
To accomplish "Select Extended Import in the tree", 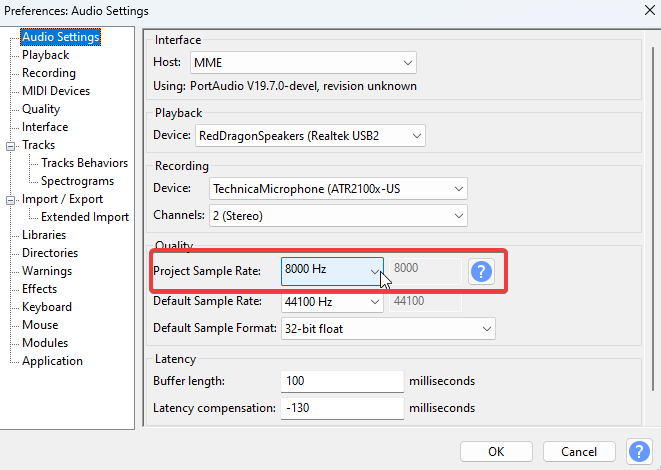I will 85,217.
